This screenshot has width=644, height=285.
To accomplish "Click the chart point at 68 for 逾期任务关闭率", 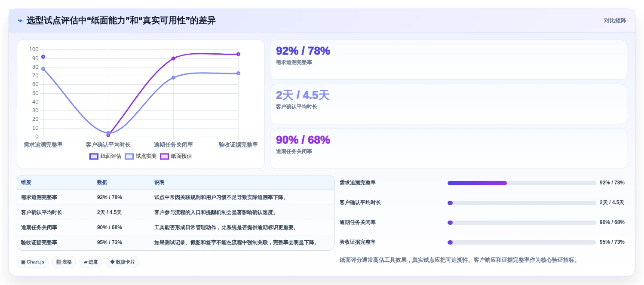I will [x=173, y=78].
